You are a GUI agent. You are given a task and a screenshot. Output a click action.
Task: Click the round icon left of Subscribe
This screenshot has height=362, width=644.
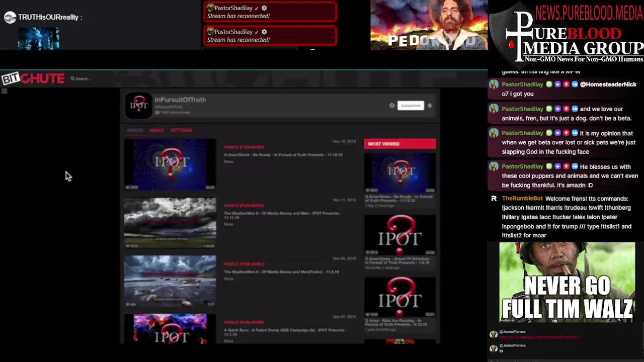[392, 106]
